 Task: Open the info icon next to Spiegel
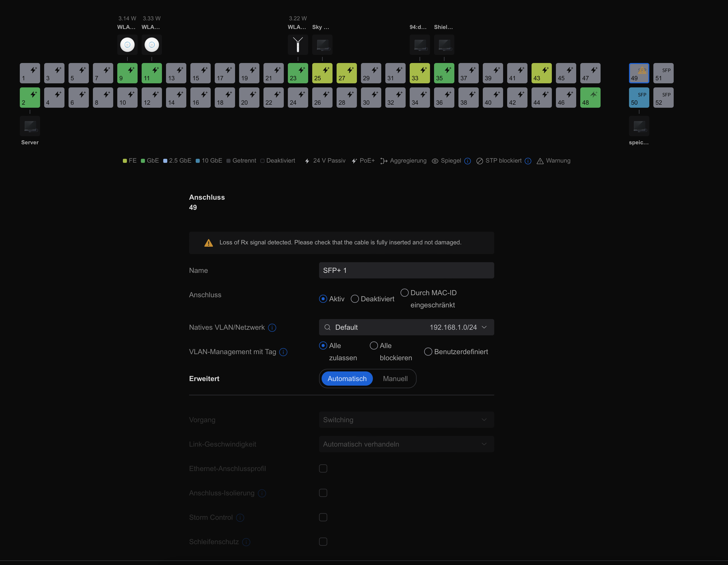click(467, 161)
